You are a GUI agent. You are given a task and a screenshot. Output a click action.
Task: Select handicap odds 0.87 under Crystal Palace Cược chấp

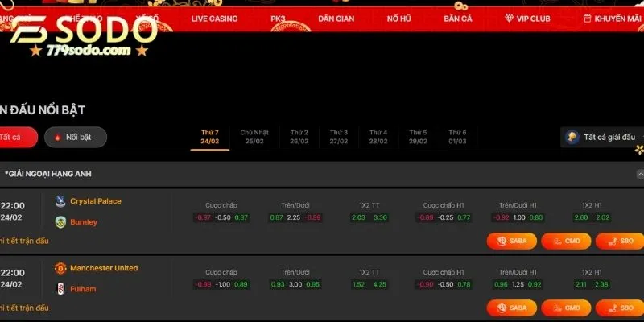pos(241,217)
